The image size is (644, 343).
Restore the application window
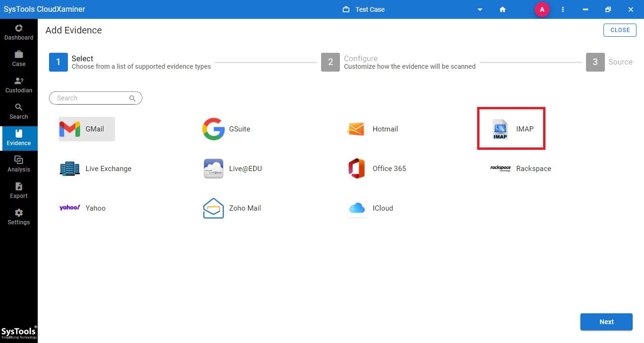click(608, 9)
